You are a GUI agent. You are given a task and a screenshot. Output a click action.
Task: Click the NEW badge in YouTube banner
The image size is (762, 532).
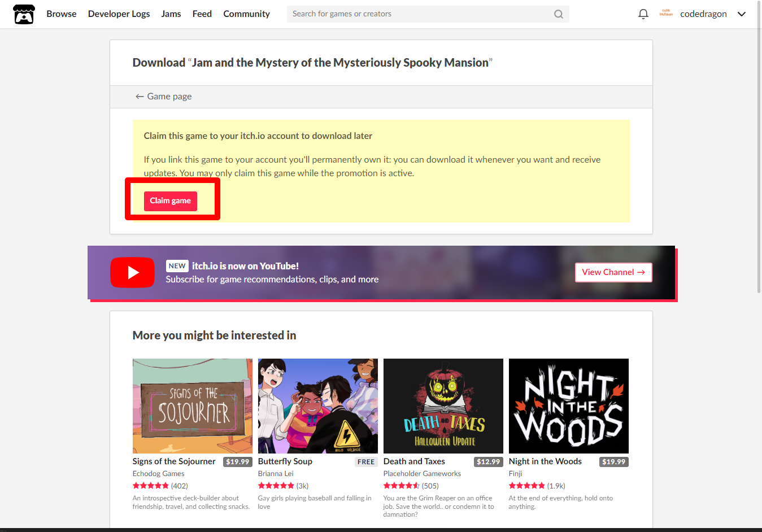click(177, 266)
